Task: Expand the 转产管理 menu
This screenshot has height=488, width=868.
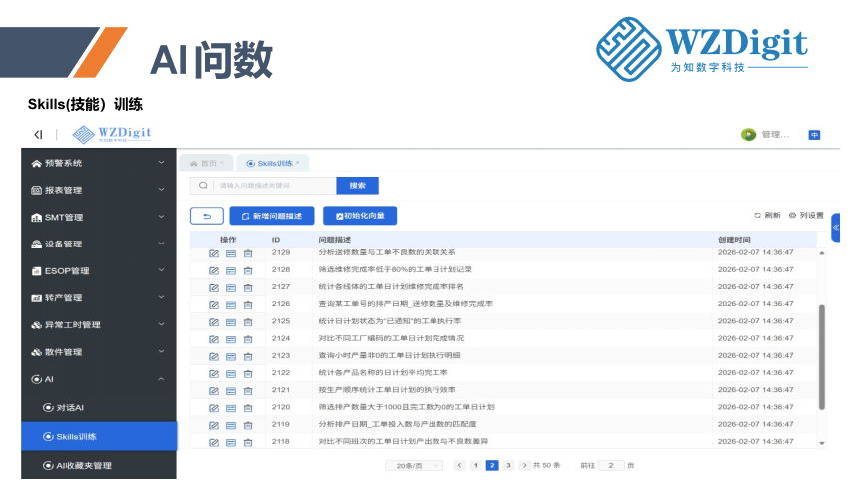Action: 99,298
